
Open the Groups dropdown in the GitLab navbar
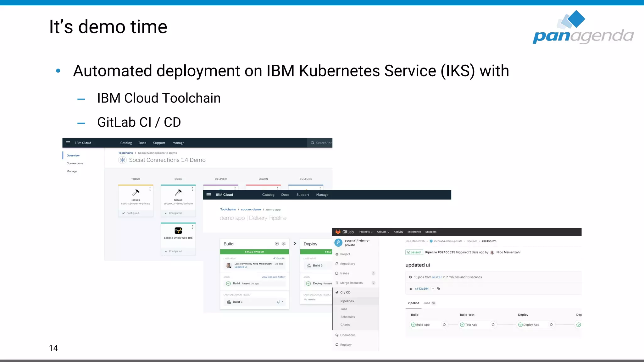pos(383,232)
